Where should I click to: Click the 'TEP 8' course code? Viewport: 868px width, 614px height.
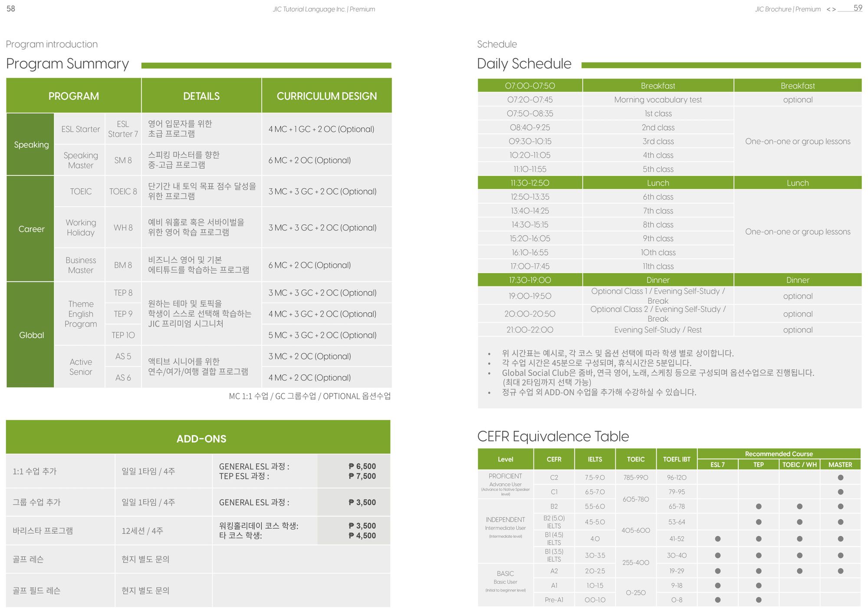point(123,293)
